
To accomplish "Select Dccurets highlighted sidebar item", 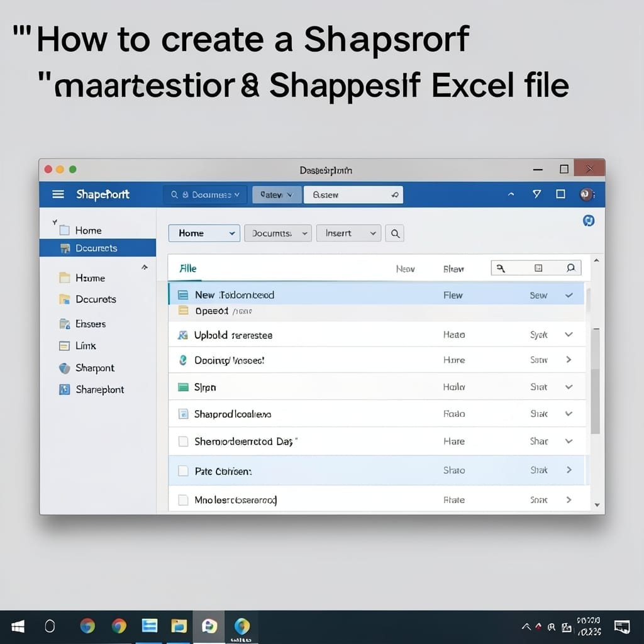I will [x=97, y=248].
